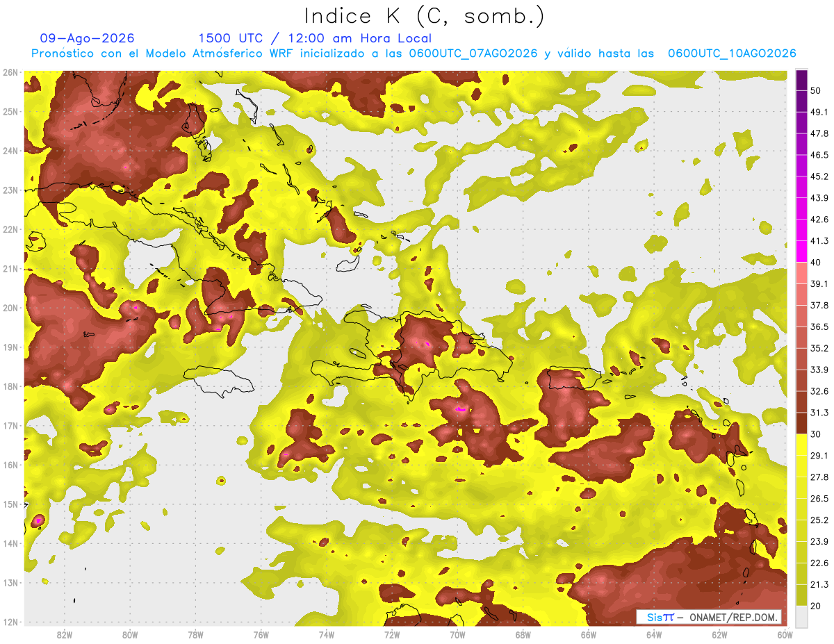834x644 pixels.
Task: Click the "26N" latitude label
Action: tap(10, 72)
